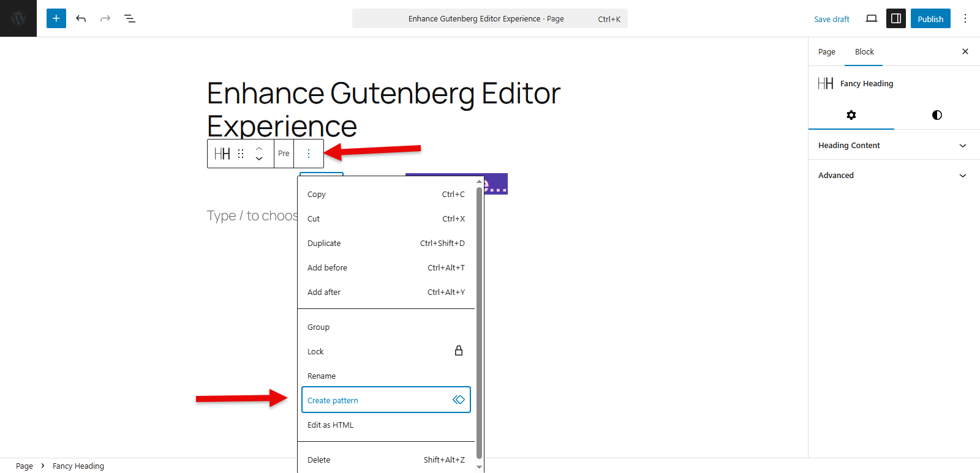Click the page title heading text
This screenshot has width=980, height=473.
click(383, 110)
